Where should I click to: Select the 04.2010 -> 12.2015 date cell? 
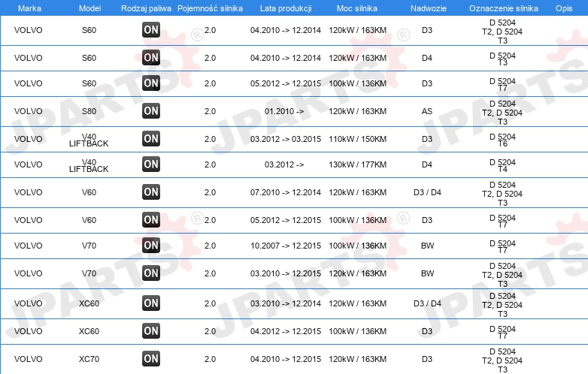pyautogui.click(x=286, y=359)
